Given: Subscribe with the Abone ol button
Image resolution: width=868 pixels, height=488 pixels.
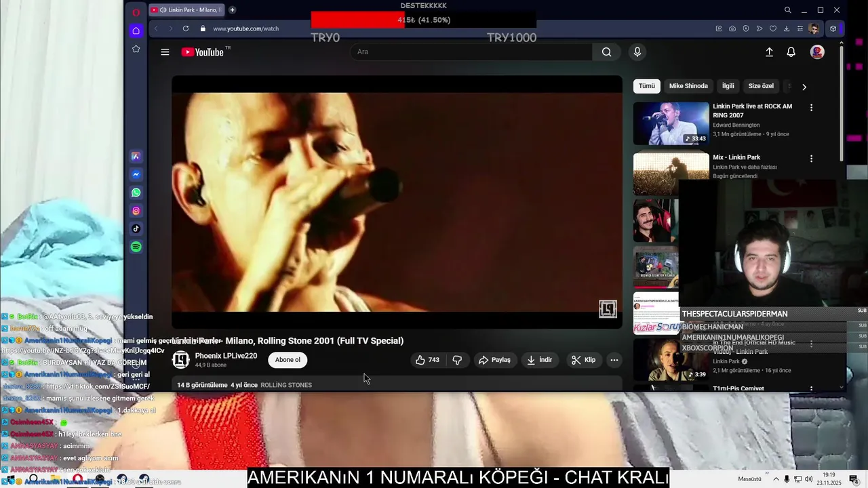Looking at the screenshot, I should (x=288, y=360).
